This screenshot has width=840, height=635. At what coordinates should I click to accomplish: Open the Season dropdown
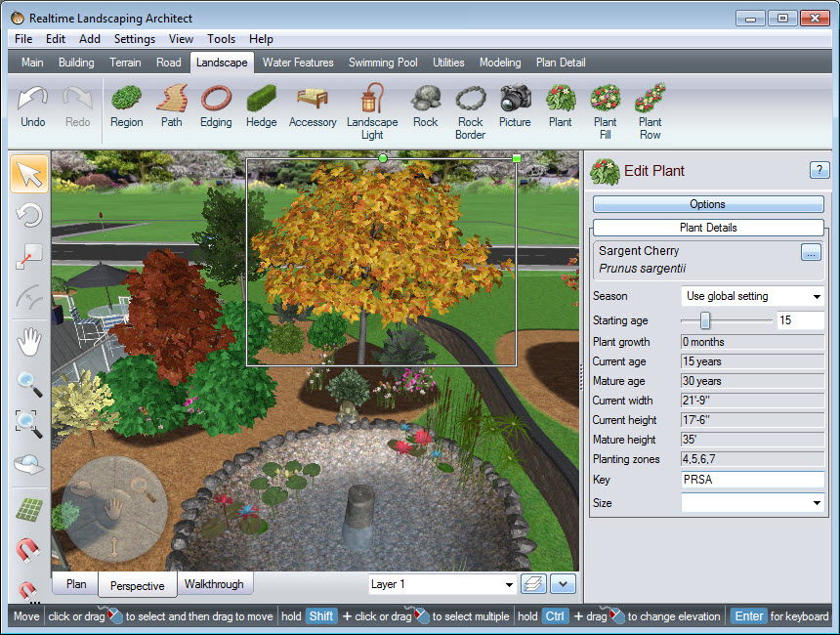click(x=753, y=296)
